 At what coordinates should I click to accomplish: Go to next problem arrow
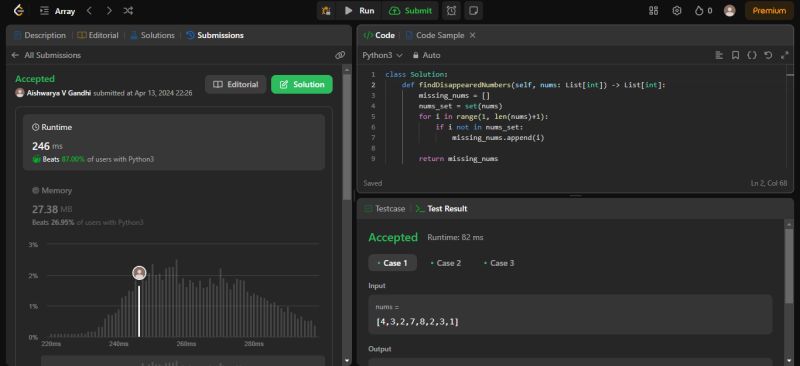coord(109,11)
